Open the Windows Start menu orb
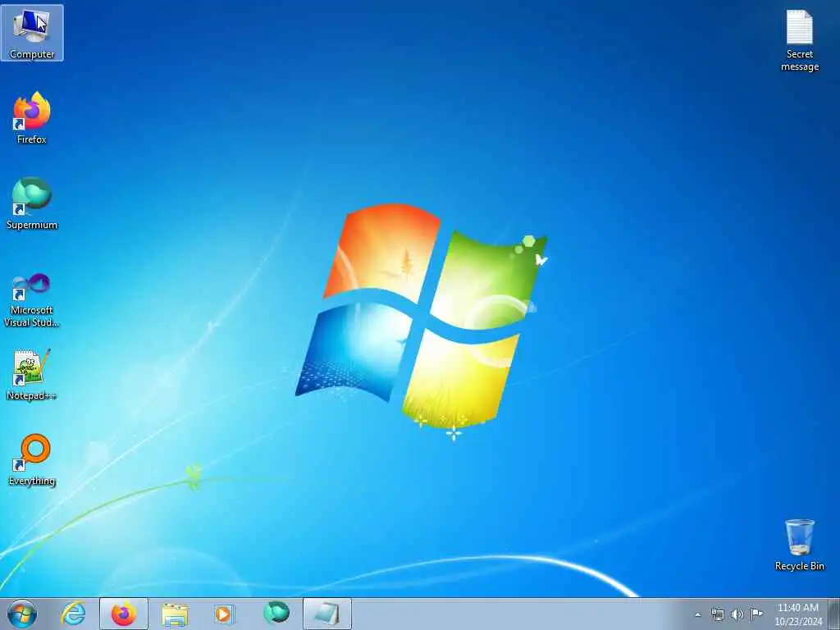Viewport: 840px width, 630px height. click(22, 614)
